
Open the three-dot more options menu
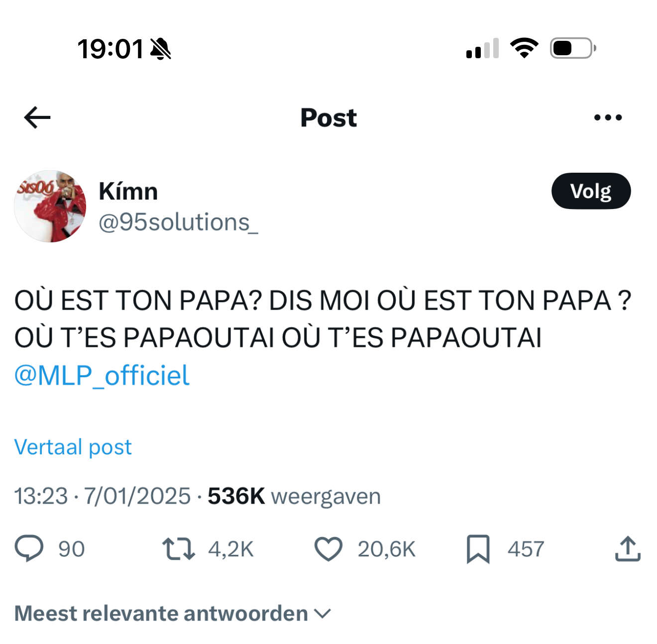pos(608,117)
